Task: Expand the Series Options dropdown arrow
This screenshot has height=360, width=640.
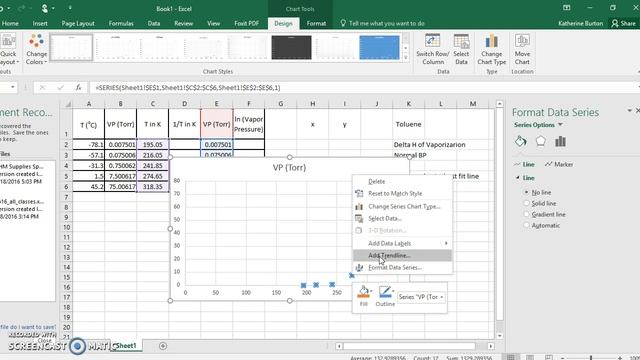Action: point(560,125)
